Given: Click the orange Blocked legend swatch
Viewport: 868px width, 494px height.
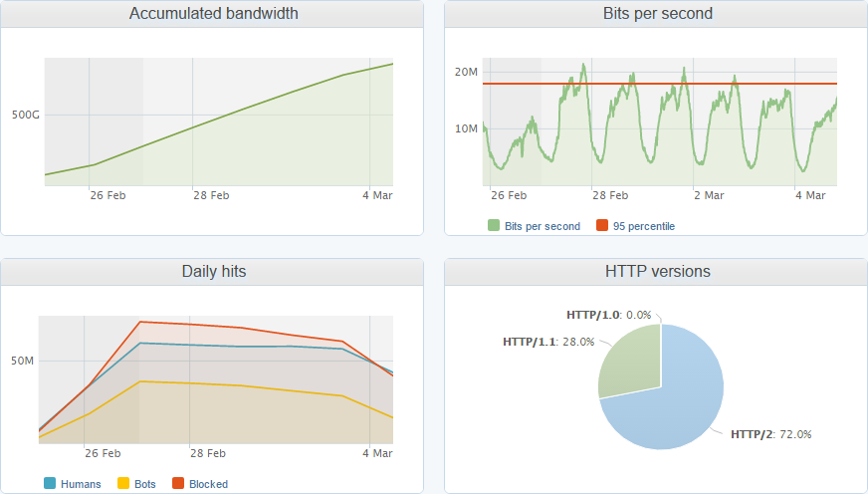Looking at the screenshot, I should tap(178, 484).
